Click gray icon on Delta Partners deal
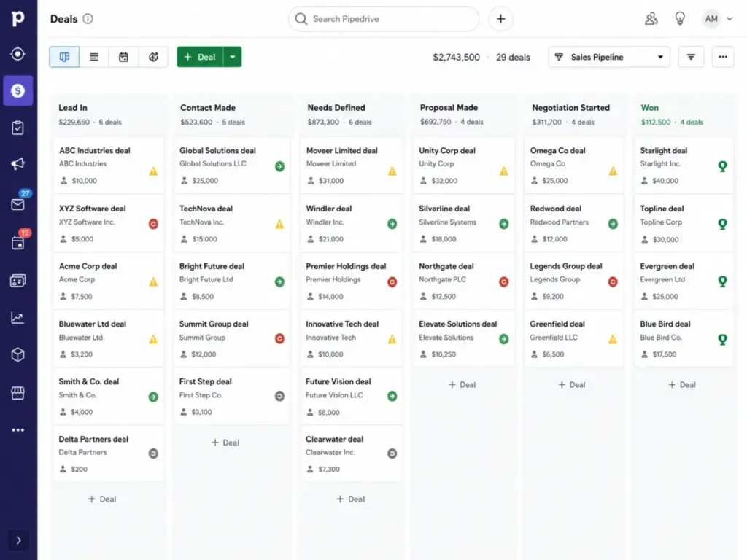This screenshot has width=747, height=560. [x=153, y=454]
